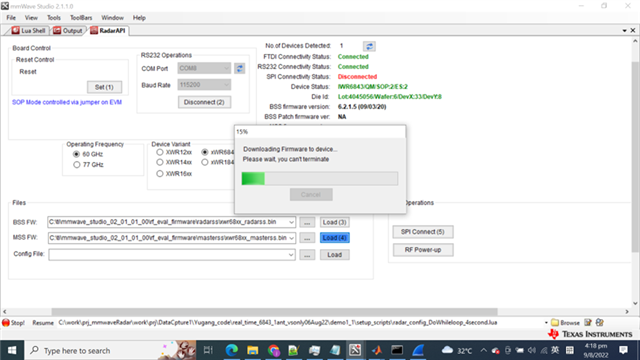Click the Lua Shell tab icon
640x360 pixels.
point(16,31)
